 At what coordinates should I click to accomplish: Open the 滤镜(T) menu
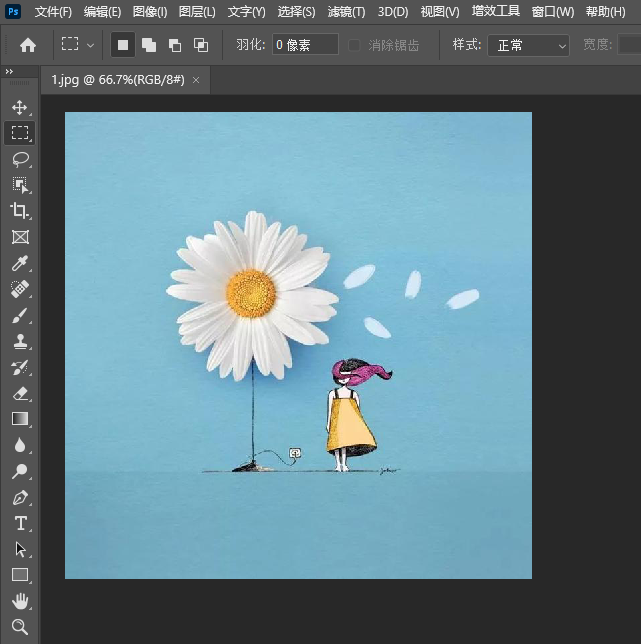point(346,12)
